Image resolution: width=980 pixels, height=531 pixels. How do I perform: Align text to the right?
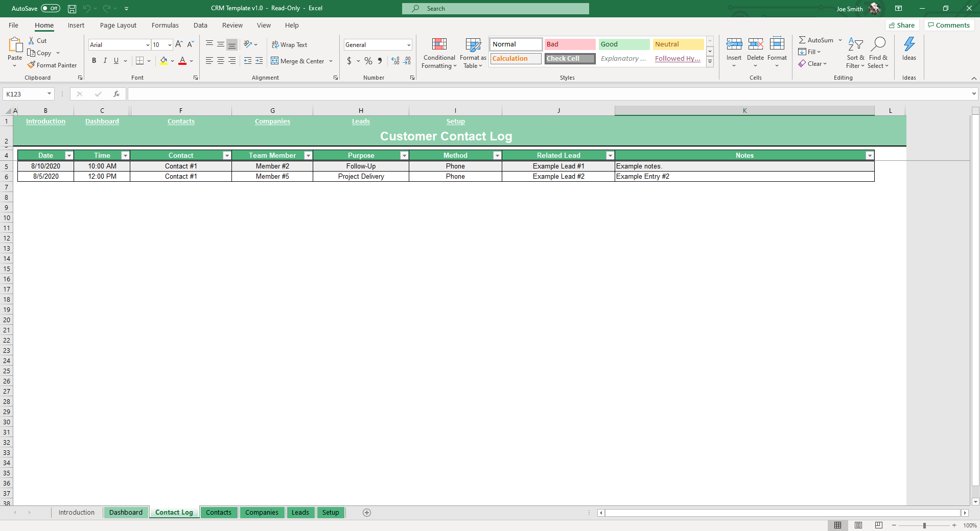click(x=232, y=61)
